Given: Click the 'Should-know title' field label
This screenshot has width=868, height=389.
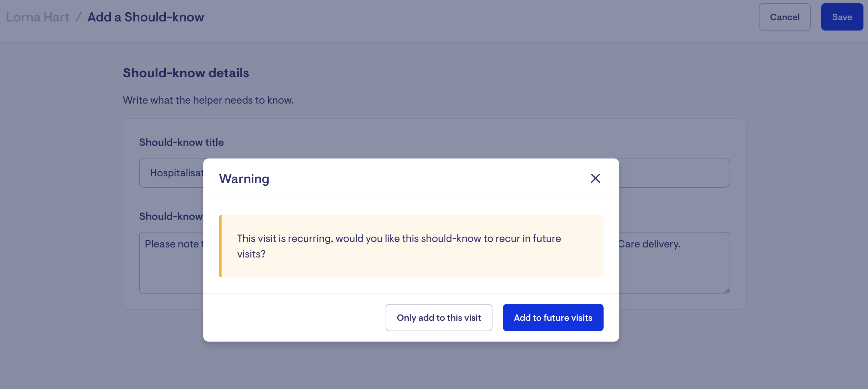Looking at the screenshot, I should click(181, 142).
